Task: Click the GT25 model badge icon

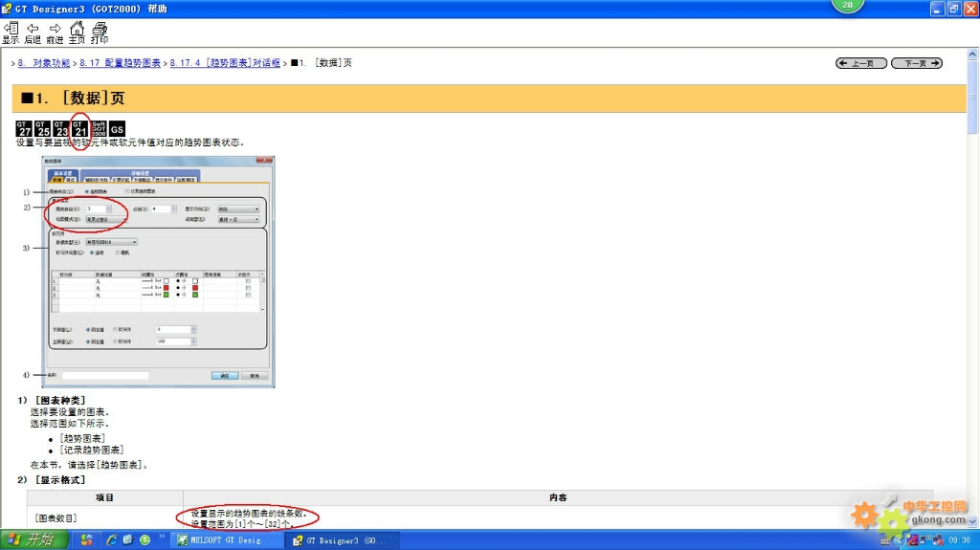Action: coord(42,129)
